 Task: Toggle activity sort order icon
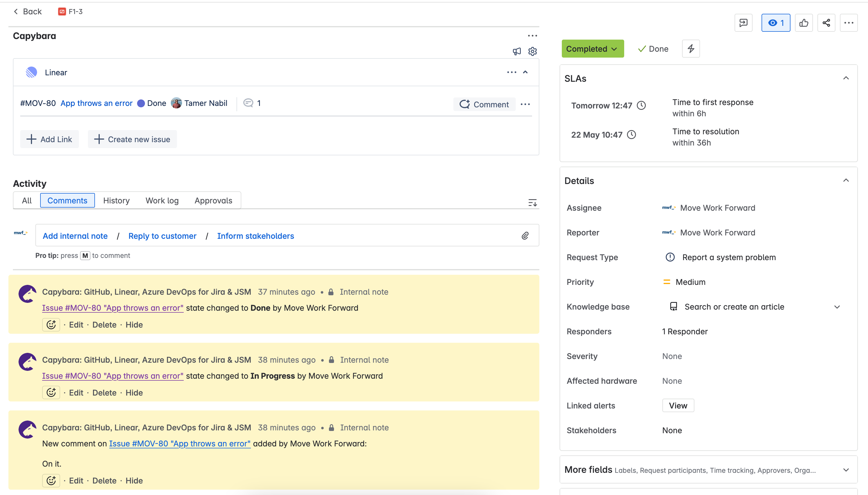coord(532,203)
